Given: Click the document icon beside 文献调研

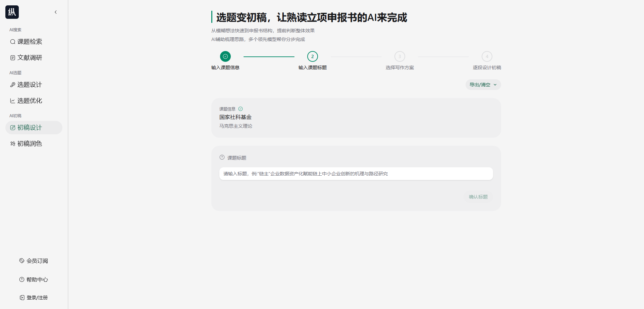Looking at the screenshot, I should coord(13,58).
